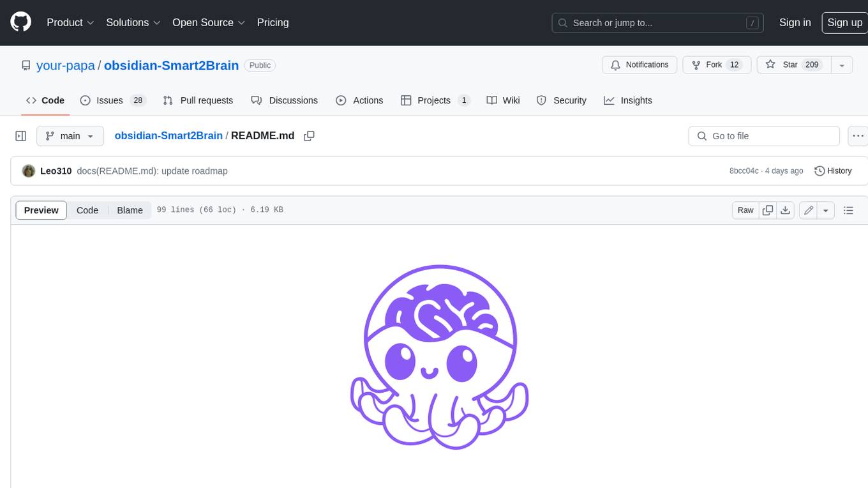Open the Projects tab
The width and height of the screenshot is (868, 488).
pyautogui.click(x=435, y=100)
